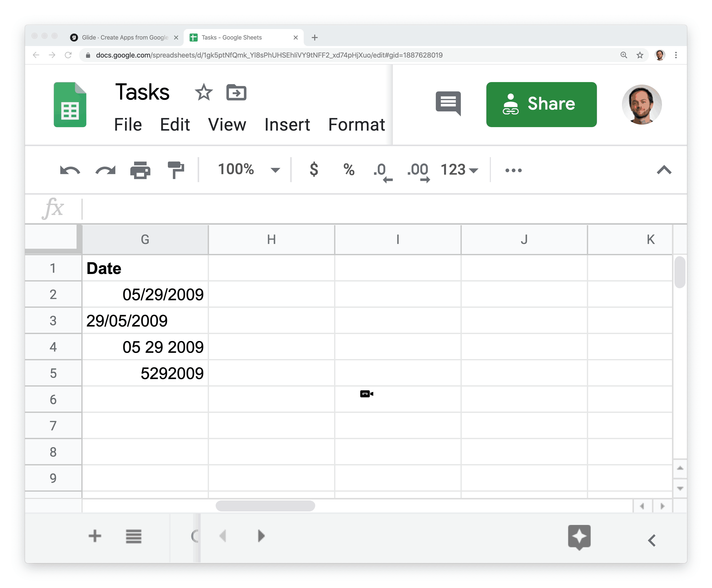Image resolution: width=712 pixels, height=588 pixels.
Task: Click the Explore icon at bottom right
Action: tap(579, 537)
